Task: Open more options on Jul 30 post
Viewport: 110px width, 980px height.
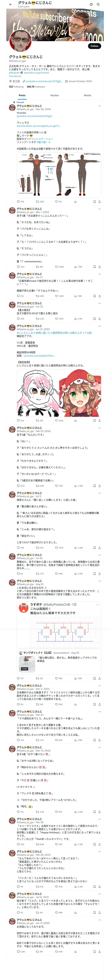Action: click(x=100, y=555)
